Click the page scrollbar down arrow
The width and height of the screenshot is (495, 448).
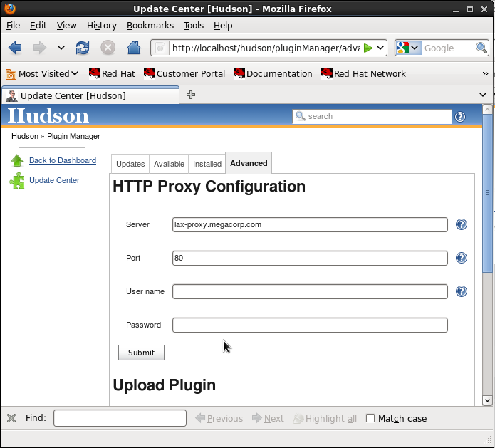click(x=487, y=401)
